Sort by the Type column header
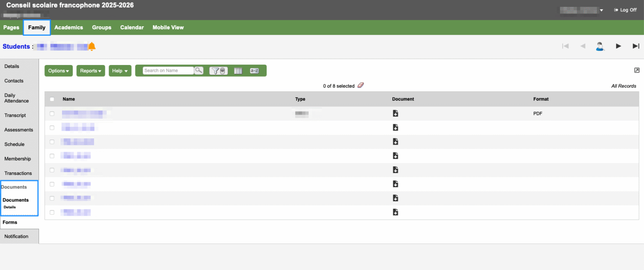 pyautogui.click(x=300, y=99)
